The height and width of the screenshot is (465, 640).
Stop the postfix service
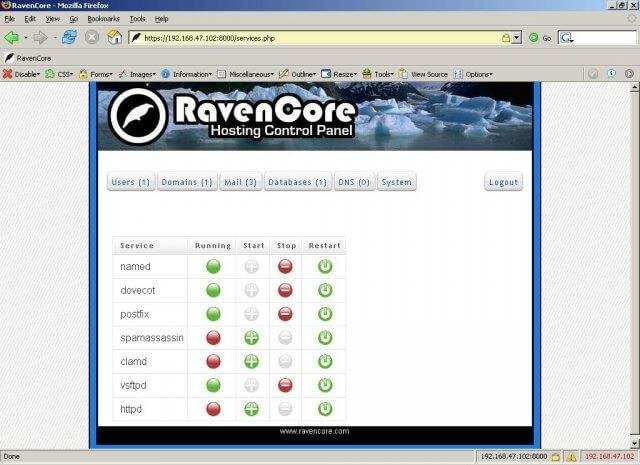[285, 314]
